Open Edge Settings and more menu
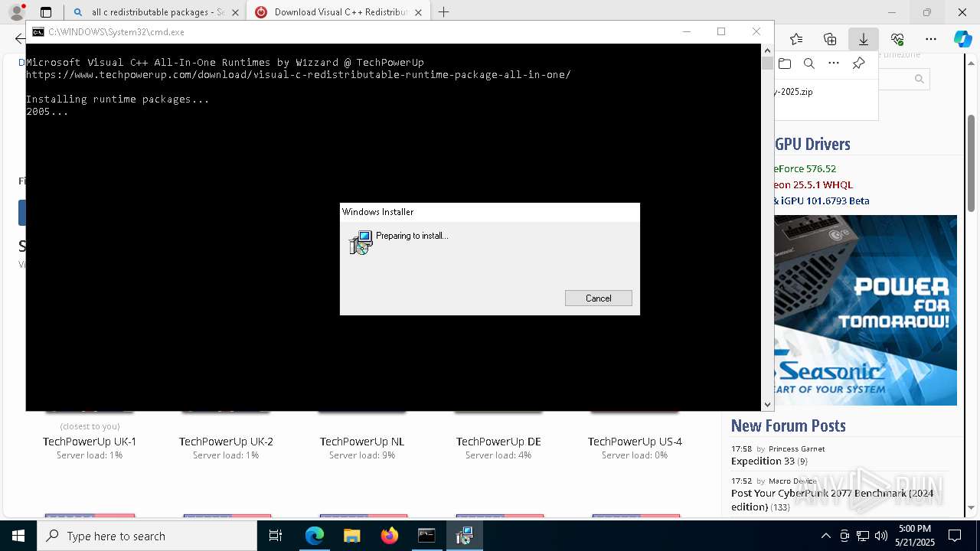The image size is (980, 551). 931,39
